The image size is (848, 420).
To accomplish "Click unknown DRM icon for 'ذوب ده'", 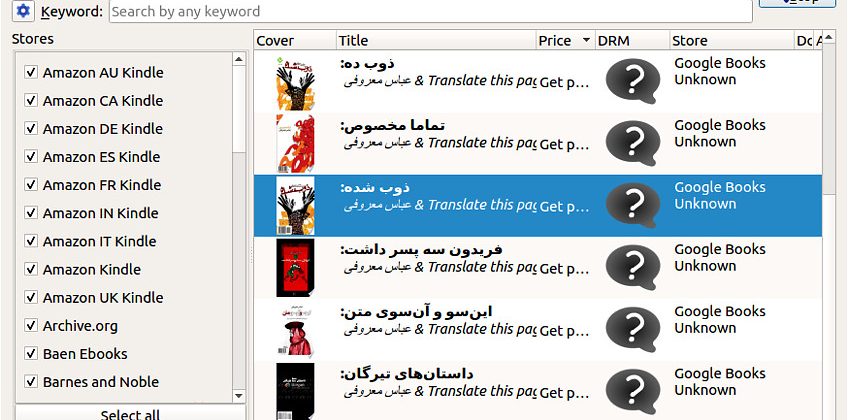I will pos(633,81).
